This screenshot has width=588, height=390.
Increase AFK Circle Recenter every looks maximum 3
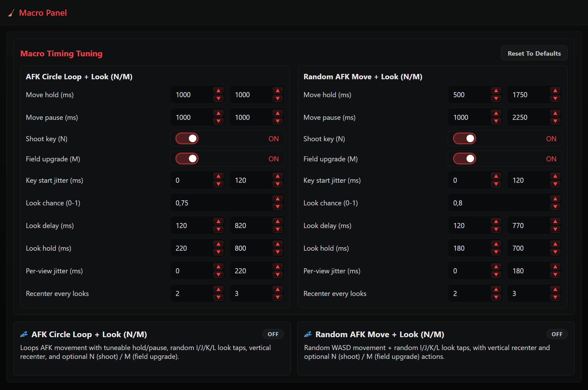pos(278,289)
